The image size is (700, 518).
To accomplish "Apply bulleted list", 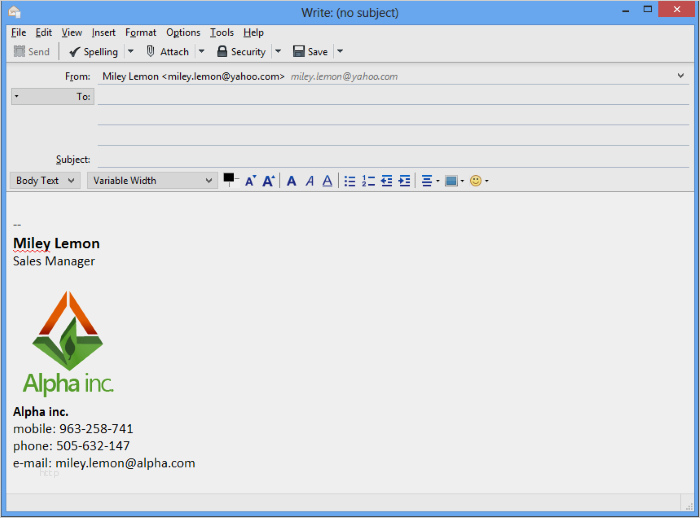I will click(350, 181).
